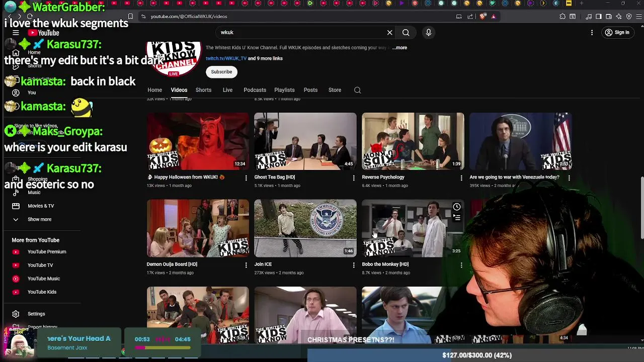644x362 pixels.
Task: Open the browser main menu
Action: tap(639, 17)
